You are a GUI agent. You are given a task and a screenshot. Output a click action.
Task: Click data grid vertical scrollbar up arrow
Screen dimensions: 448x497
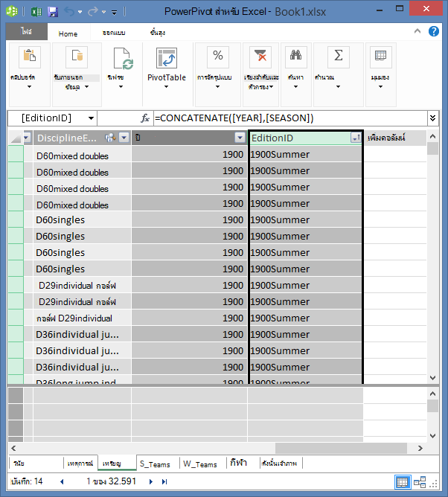pyautogui.click(x=432, y=137)
